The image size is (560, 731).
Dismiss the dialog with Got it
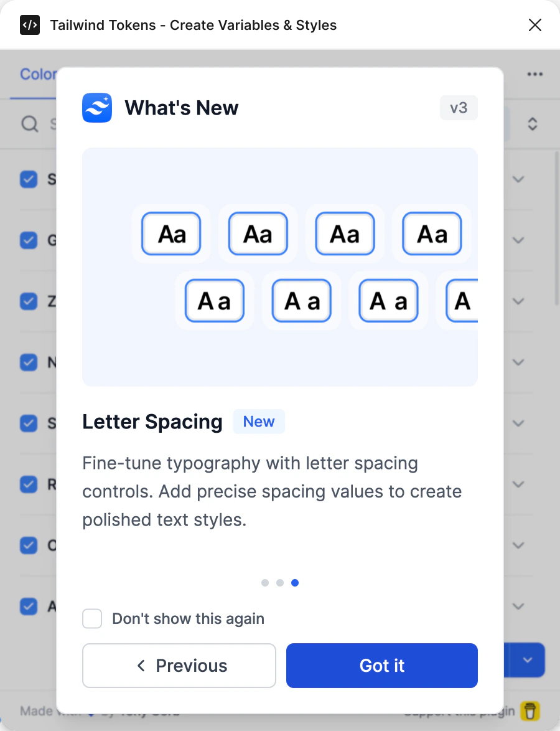click(382, 665)
